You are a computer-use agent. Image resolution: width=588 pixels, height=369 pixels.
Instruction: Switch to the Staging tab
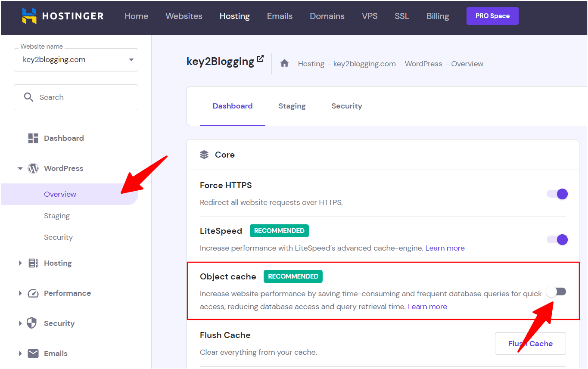coord(292,106)
